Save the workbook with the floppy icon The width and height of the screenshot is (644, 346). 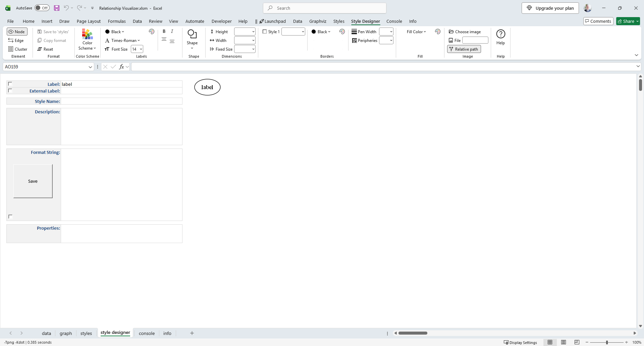tap(57, 8)
